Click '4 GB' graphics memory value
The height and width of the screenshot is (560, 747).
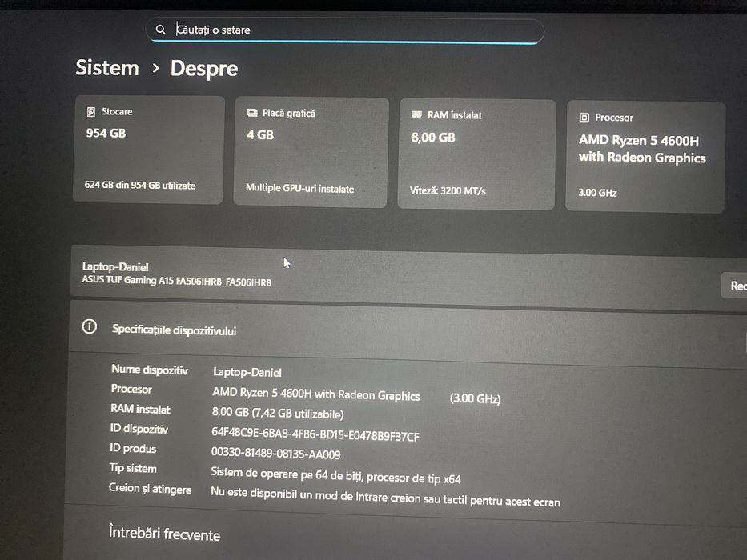(x=260, y=135)
